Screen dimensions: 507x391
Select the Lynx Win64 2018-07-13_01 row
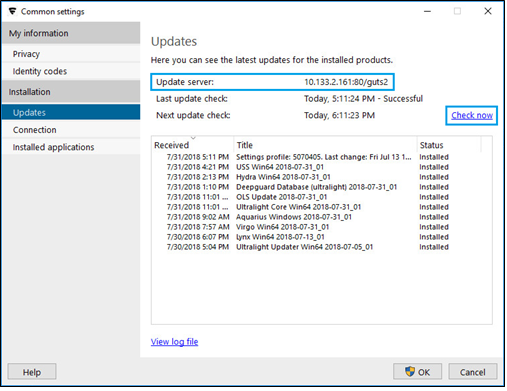click(x=322, y=237)
